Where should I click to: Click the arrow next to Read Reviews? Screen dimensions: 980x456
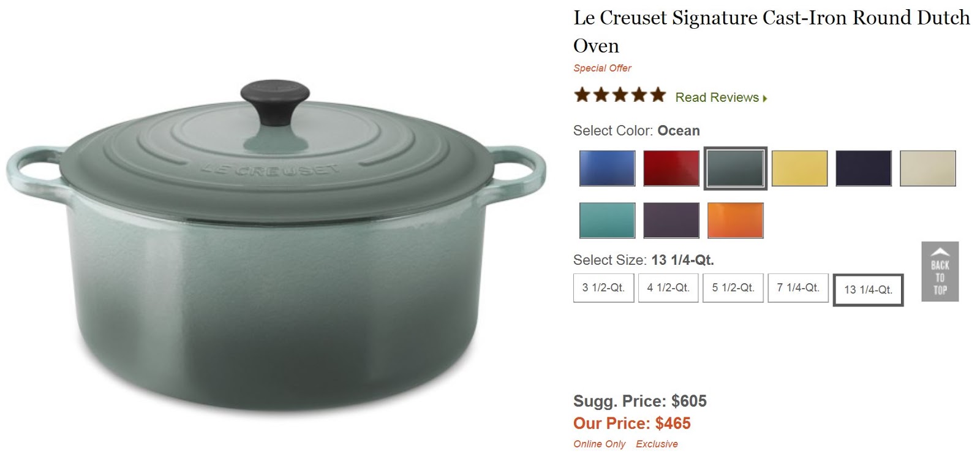click(765, 98)
